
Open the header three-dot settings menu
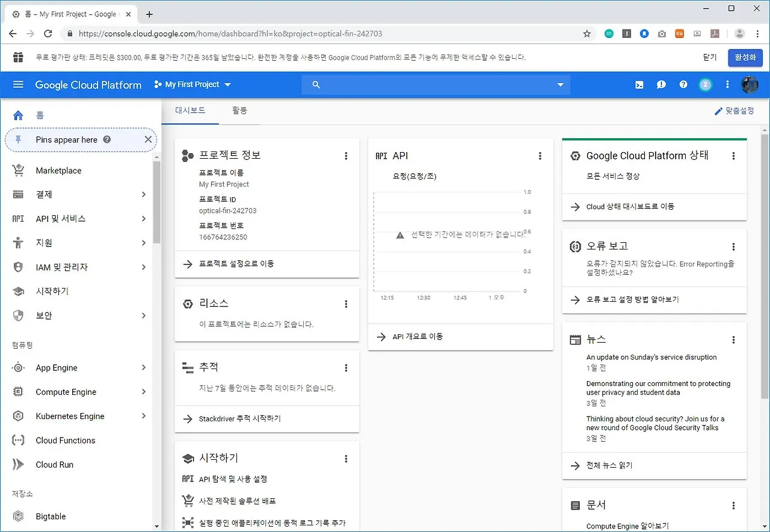click(727, 85)
